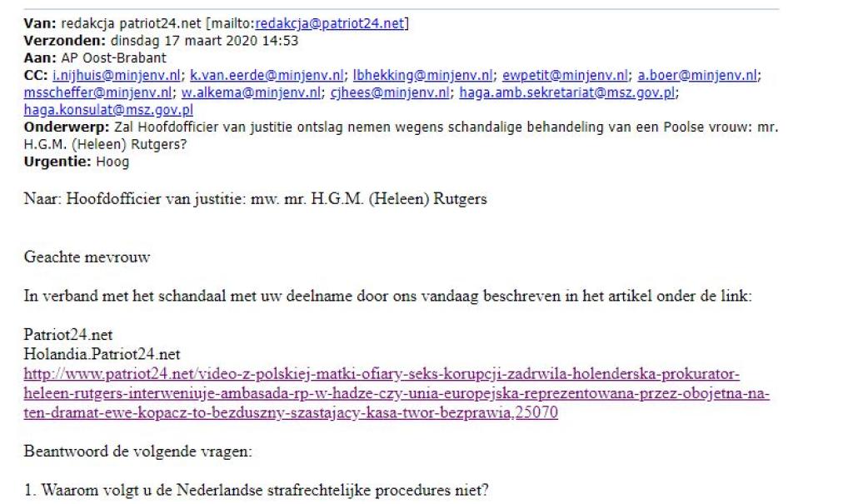Open a.boer@minjenv.nl address
This screenshot has width=853, height=504.
tap(697, 75)
